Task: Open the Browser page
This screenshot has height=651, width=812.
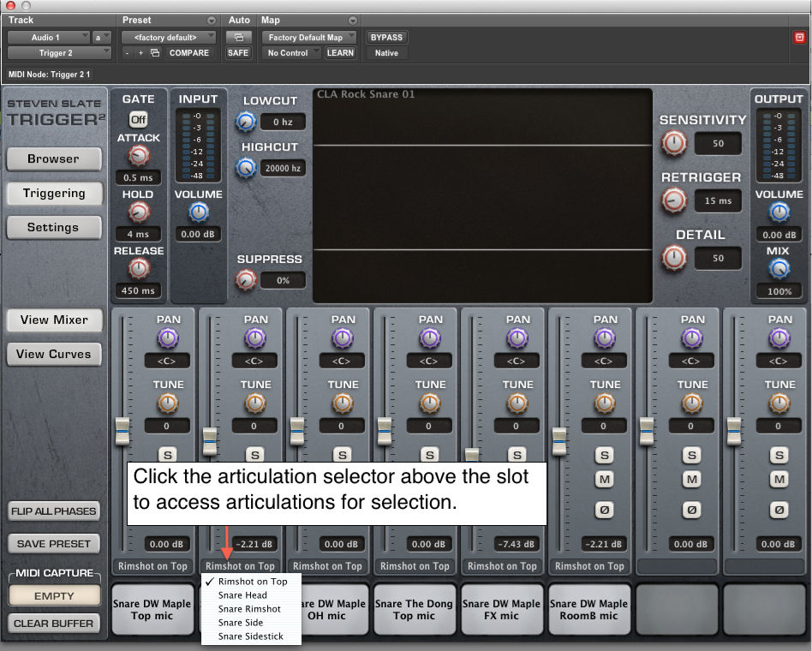Action: tap(53, 159)
